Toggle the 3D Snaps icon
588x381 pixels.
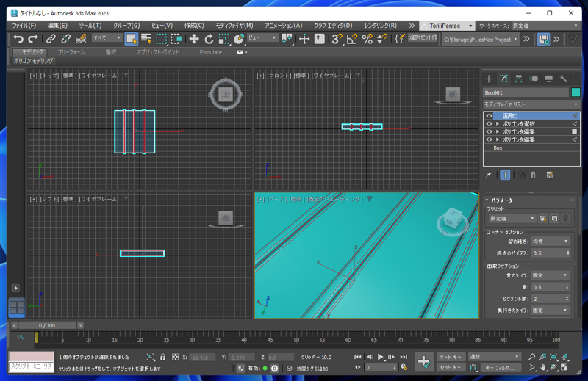[x=337, y=39]
